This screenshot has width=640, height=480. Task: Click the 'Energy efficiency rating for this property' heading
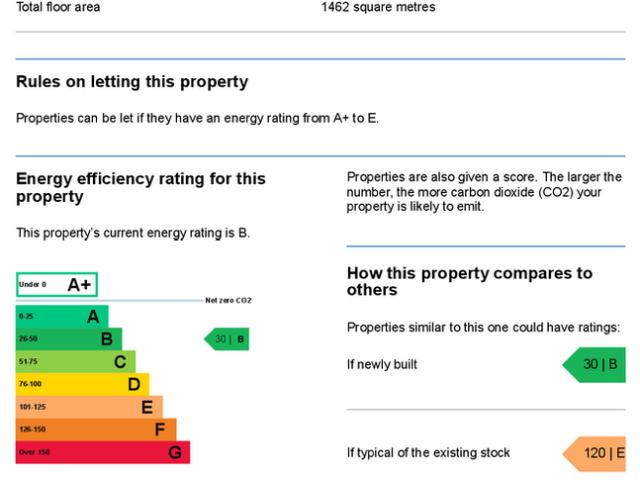click(x=141, y=187)
